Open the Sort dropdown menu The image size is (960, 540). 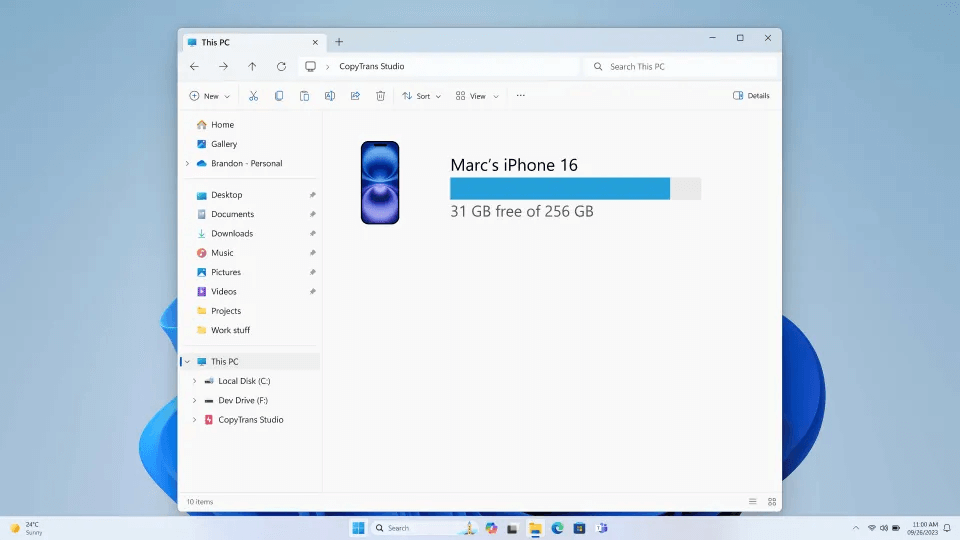pos(421,96)
